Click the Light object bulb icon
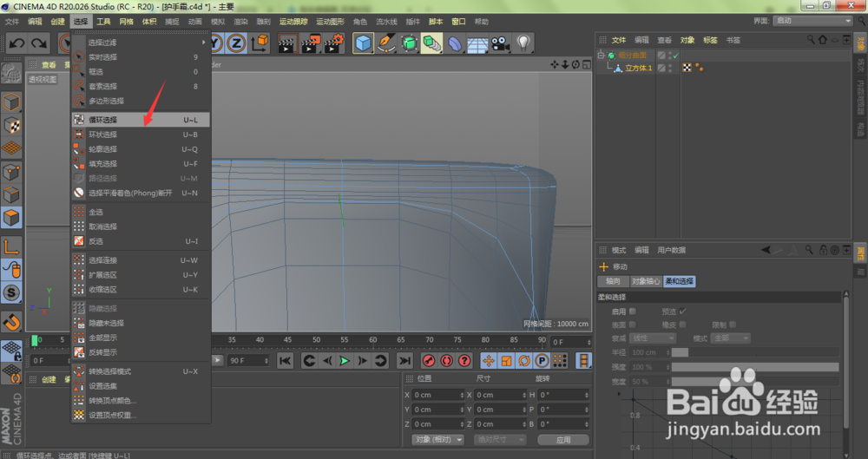This screenshot has height=459, width=868. (x=523, y=43)
